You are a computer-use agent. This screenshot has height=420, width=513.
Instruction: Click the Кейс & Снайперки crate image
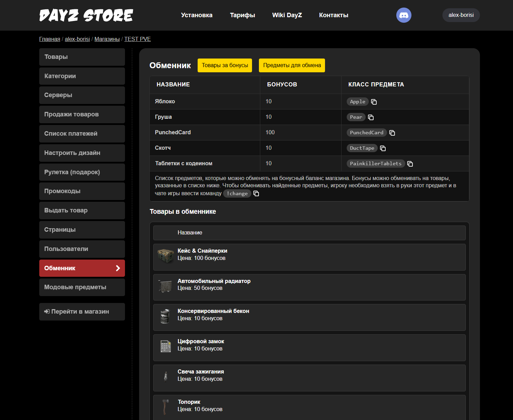pos(166,256)
